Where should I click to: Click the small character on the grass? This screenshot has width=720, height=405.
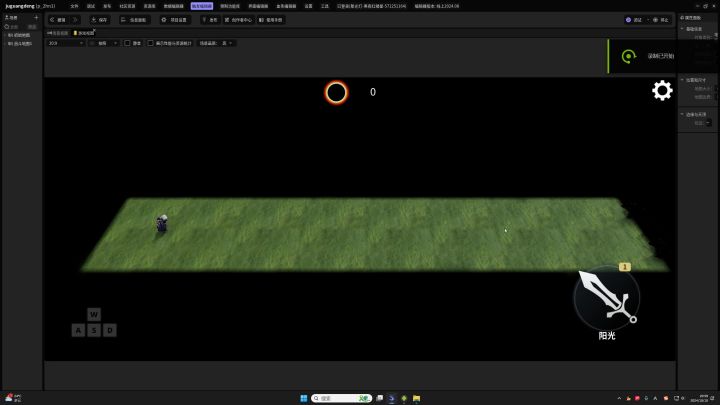coord(162,223)
